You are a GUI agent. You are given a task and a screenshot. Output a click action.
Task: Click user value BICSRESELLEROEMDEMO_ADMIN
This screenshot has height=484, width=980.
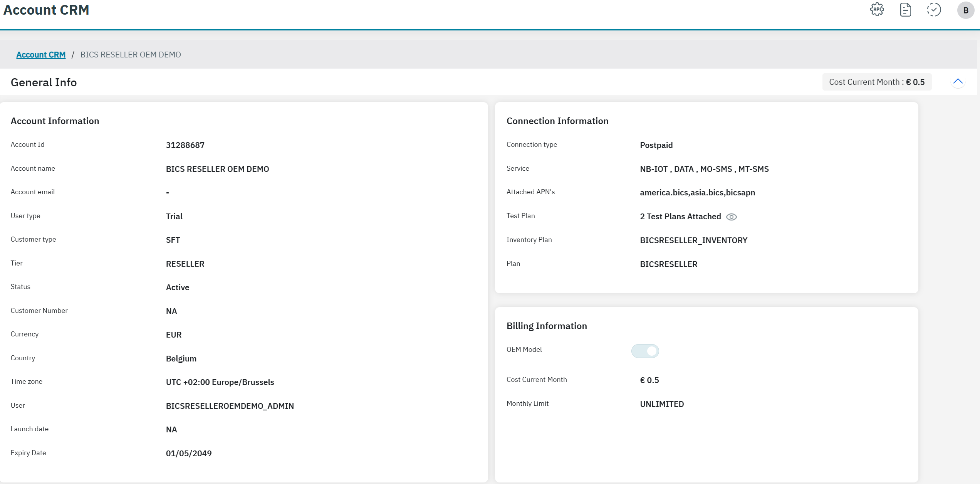click(230, 406)
